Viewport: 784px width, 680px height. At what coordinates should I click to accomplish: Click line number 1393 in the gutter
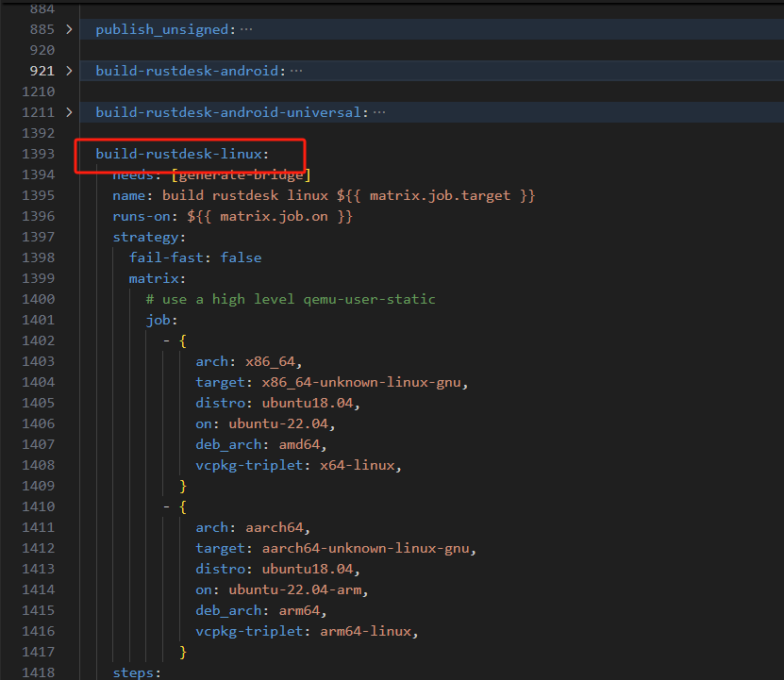pos(38,154)
